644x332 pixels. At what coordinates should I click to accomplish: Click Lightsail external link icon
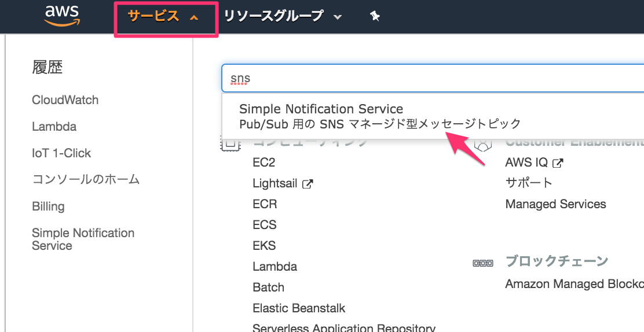307,184
